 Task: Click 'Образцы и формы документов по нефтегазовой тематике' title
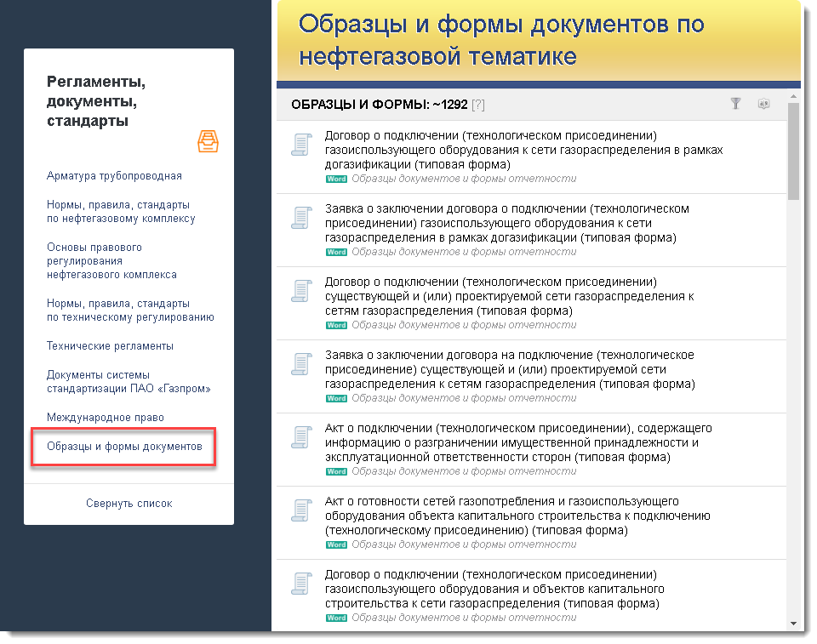501,40
